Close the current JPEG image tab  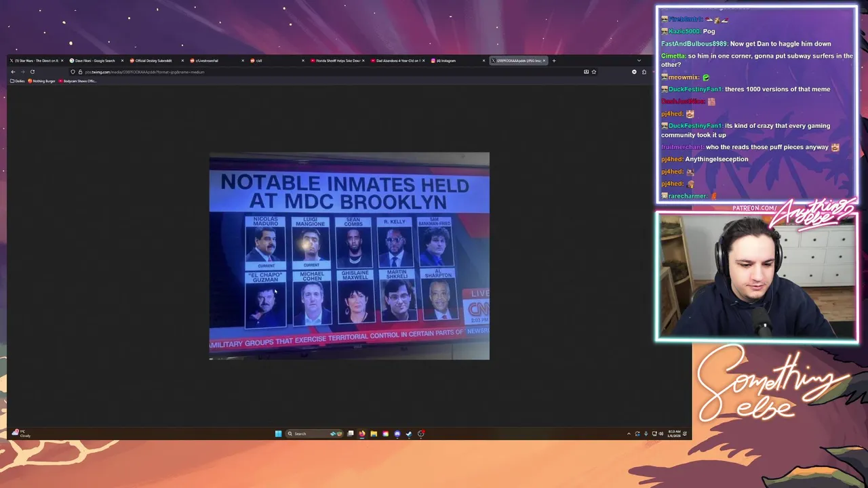544,61
